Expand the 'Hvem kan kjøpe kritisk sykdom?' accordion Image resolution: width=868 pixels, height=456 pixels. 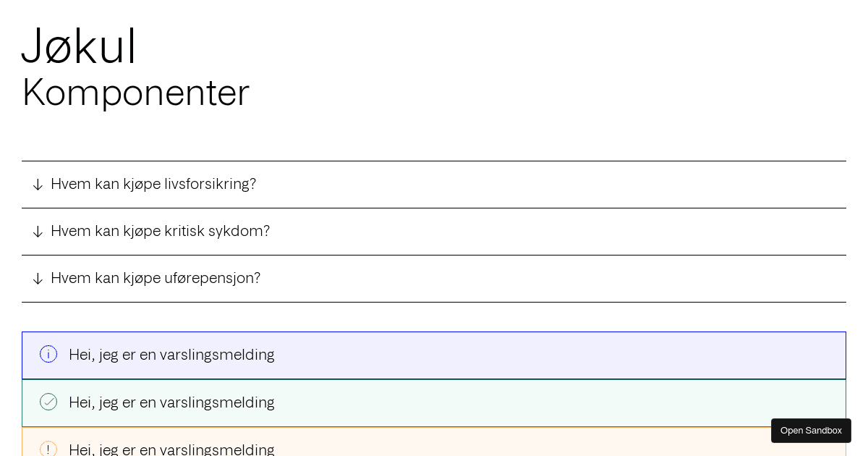click(161, 232)
